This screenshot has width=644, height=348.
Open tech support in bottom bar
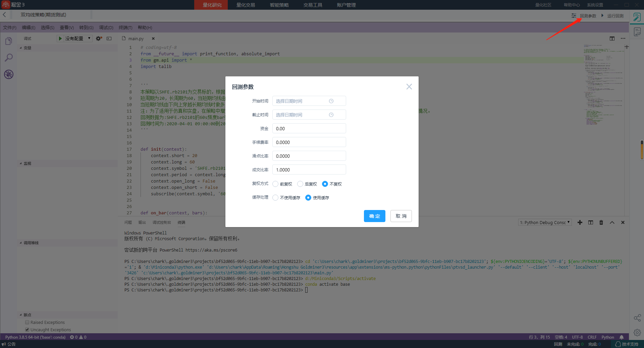click(x=627, y=344)
